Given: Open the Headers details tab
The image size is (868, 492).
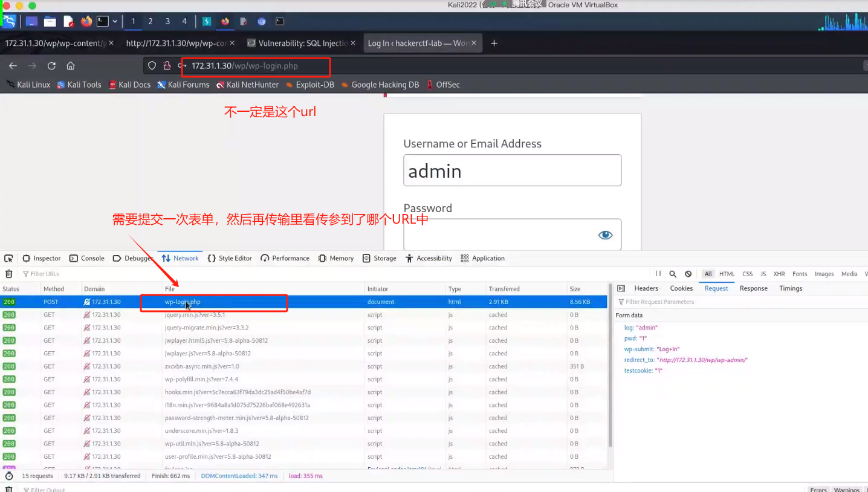Looking at the screenshot, I should [646, 288].
